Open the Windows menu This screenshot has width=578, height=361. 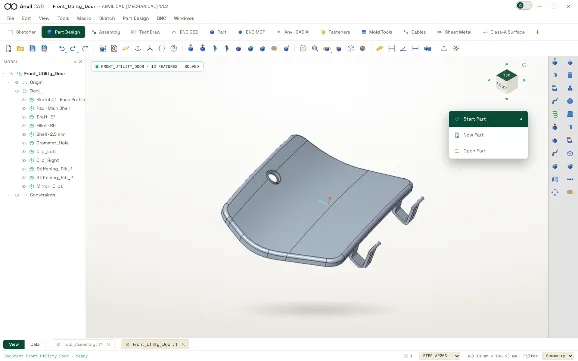[x=184, y=18]
